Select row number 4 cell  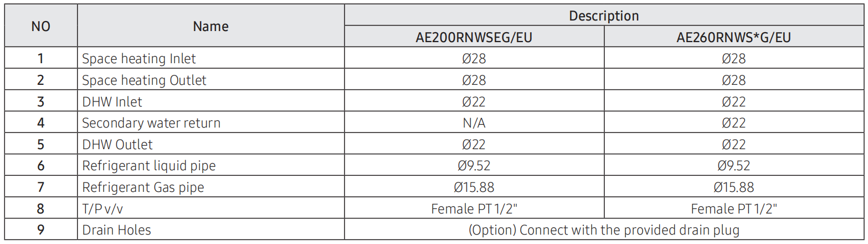click(x=40, y=123)
